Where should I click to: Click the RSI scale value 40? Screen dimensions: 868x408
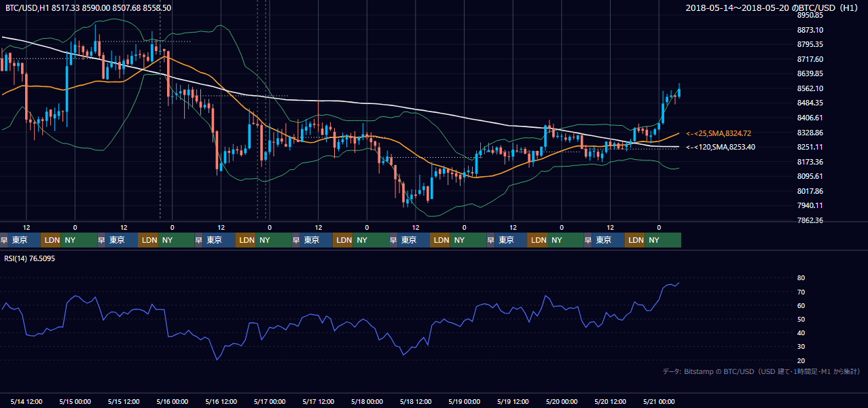[x=801, y=333]
